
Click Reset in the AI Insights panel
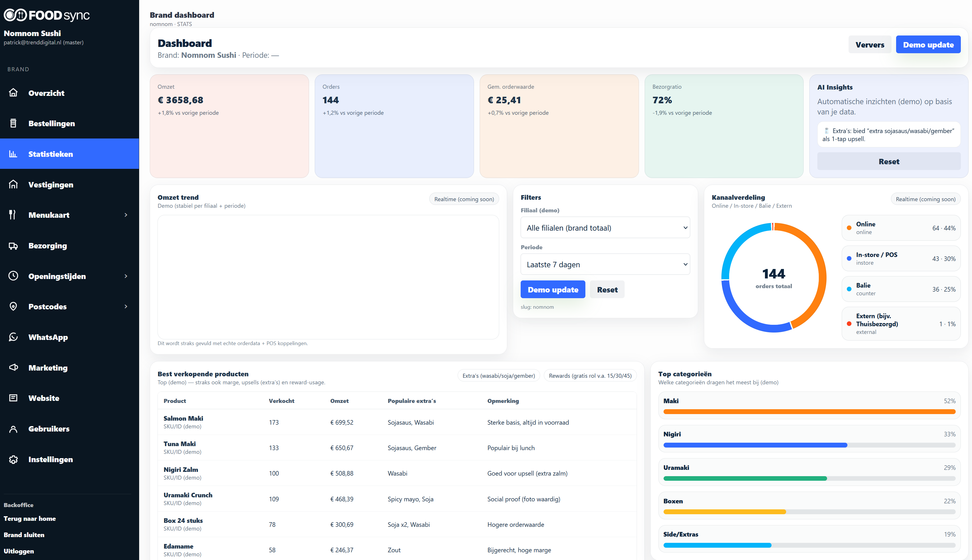coord(889,161)
